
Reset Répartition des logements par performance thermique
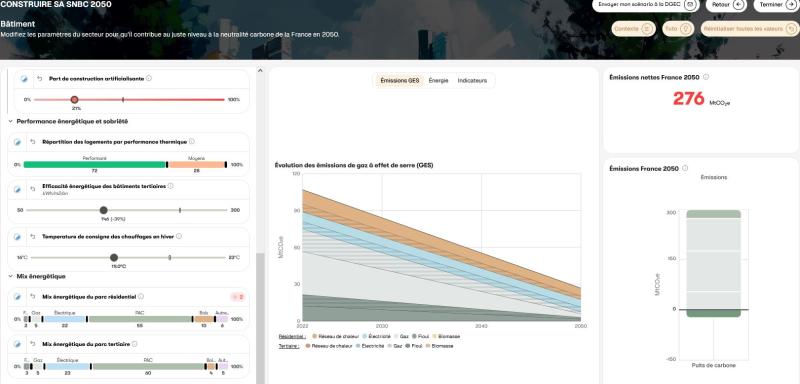tap(33, 142)
